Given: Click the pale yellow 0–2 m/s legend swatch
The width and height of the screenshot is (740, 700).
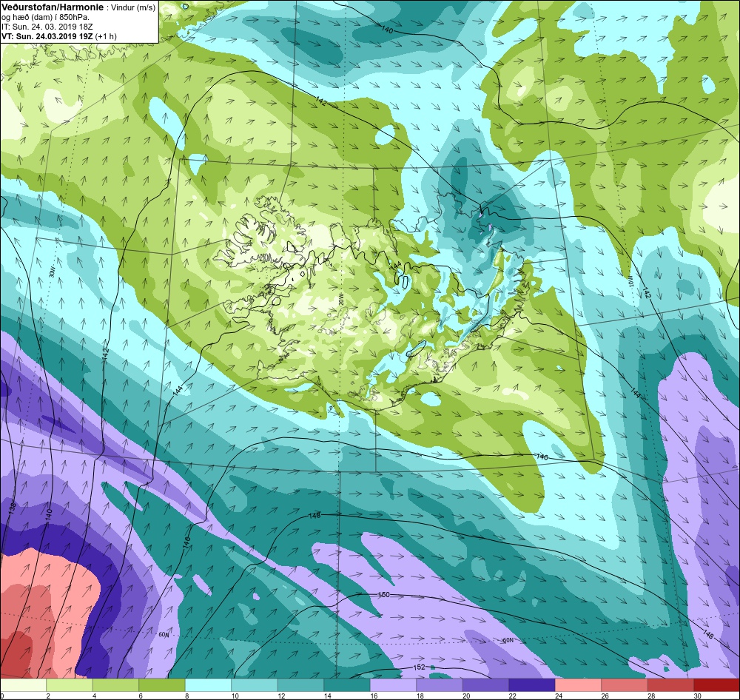Looking at the screenshot, I should point(23,685).
